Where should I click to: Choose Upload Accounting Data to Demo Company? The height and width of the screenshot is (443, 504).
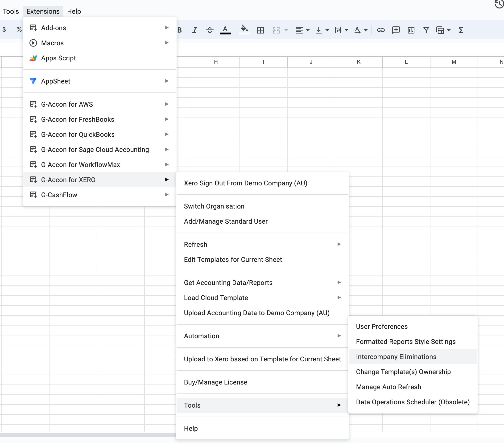click(262, 313)
